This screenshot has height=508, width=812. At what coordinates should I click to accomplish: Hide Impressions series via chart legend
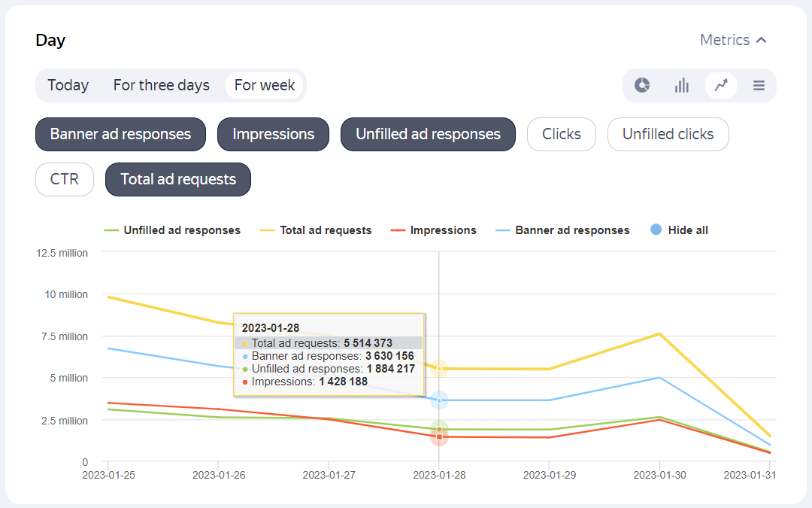click(443, 230)
